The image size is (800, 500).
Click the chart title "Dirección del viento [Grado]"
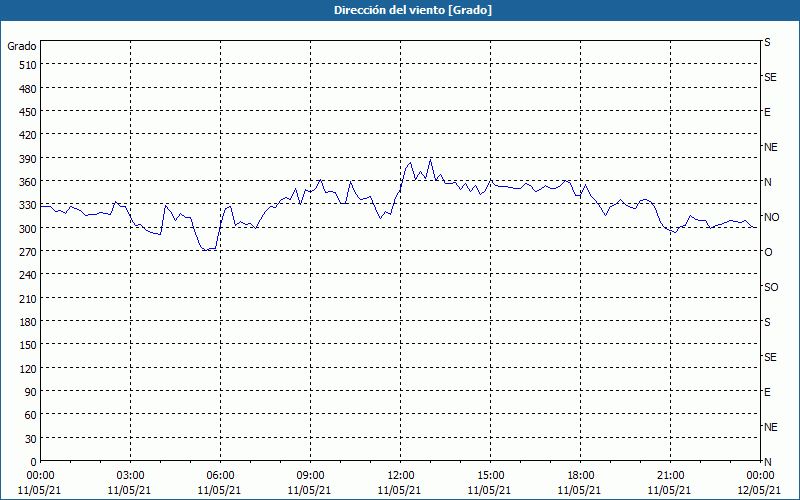[x=413, y=10]
